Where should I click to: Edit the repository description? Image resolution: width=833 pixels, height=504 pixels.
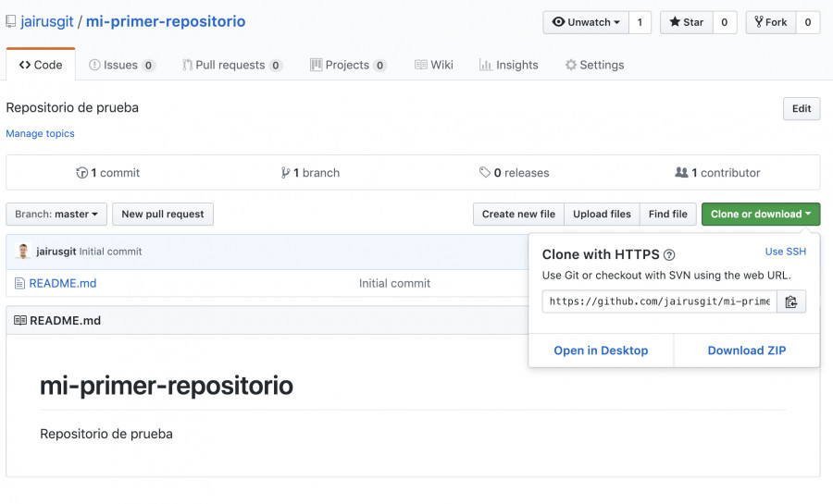[802, 109]
